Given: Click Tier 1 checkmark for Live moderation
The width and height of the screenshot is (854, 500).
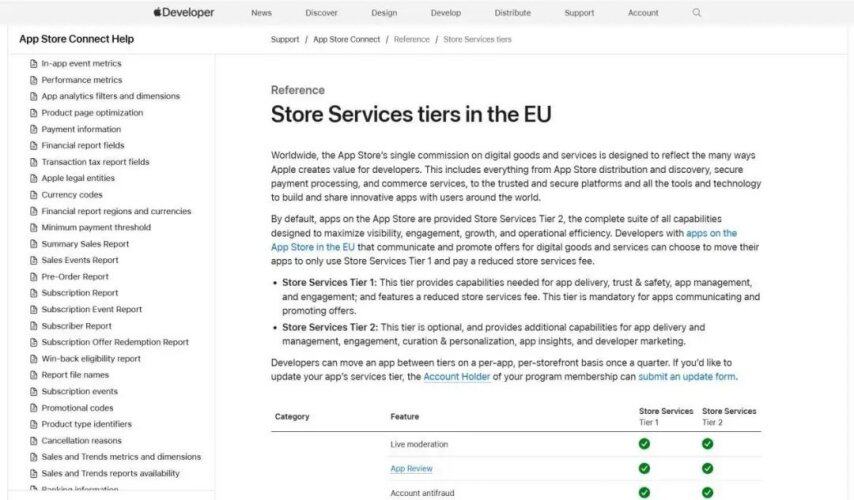Looking at the screenshot, I should pyautogui.click(x=644, y=444).
